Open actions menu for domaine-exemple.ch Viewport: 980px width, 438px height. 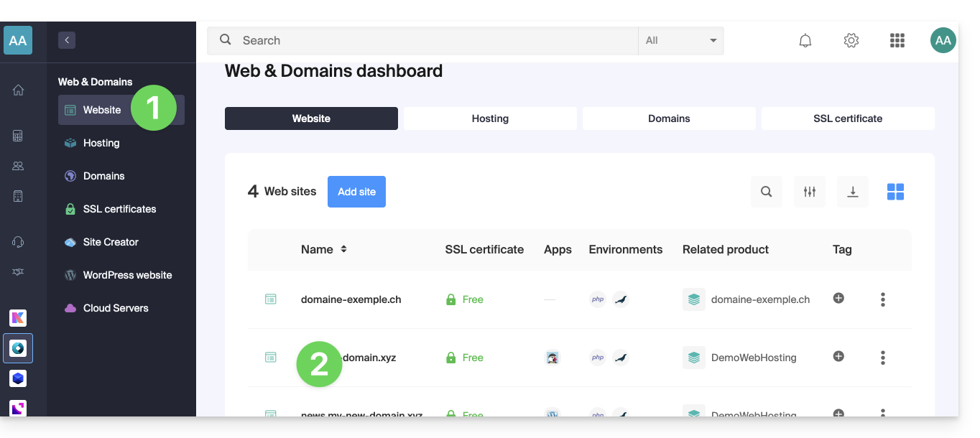(882, 299)
